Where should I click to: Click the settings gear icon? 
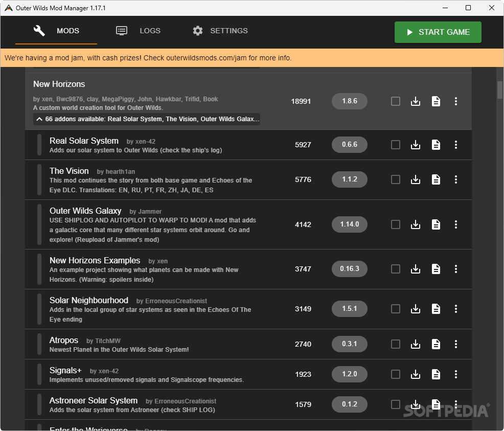coord(198,31)
